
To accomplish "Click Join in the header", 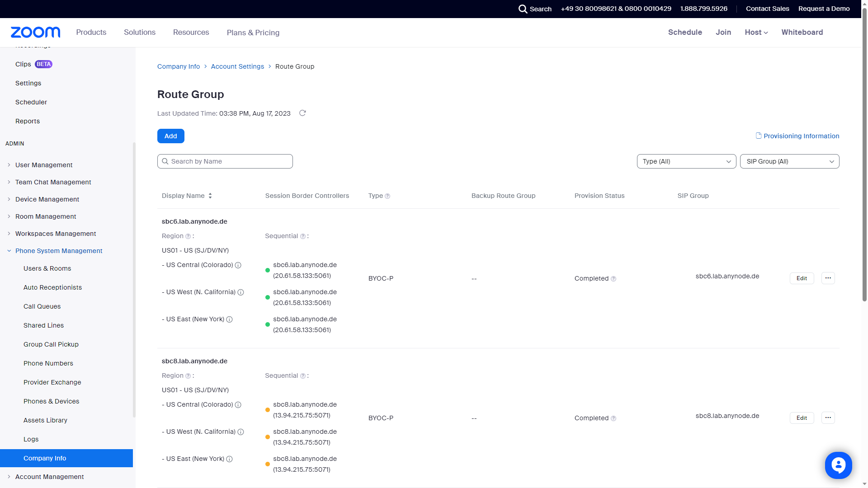I will point(723,32).
